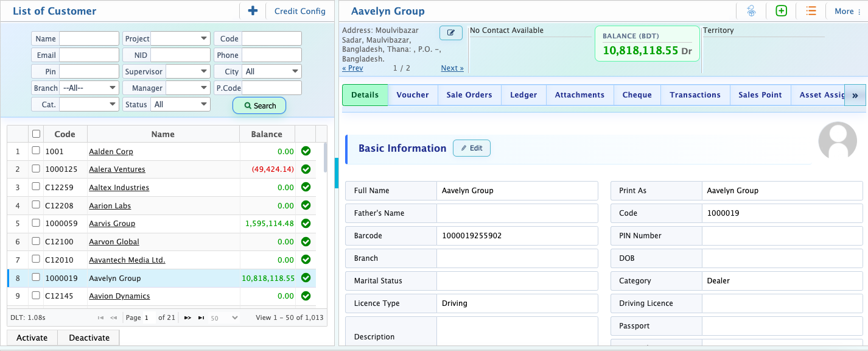Show more tabs with the double-chevron icon
Image resolution: width=868 pixels, height=351 pixels.
(855, 95)
